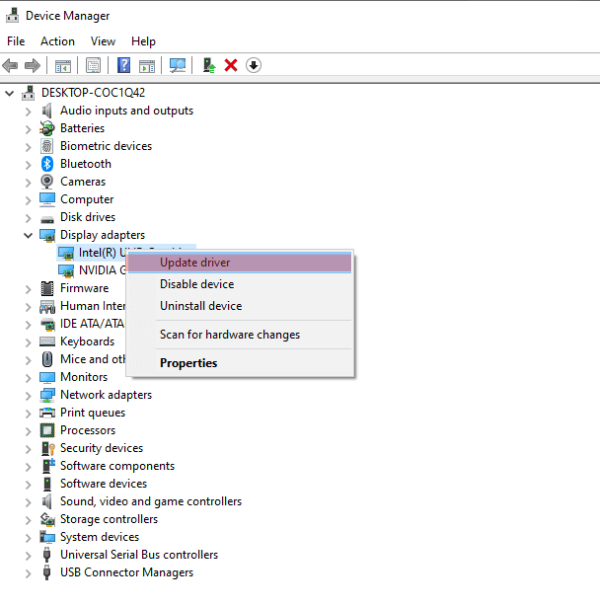The width and height of the screenshot is (600, 600).
Task: Choose Scan for hardware changes in context menu
Action: 240,334
